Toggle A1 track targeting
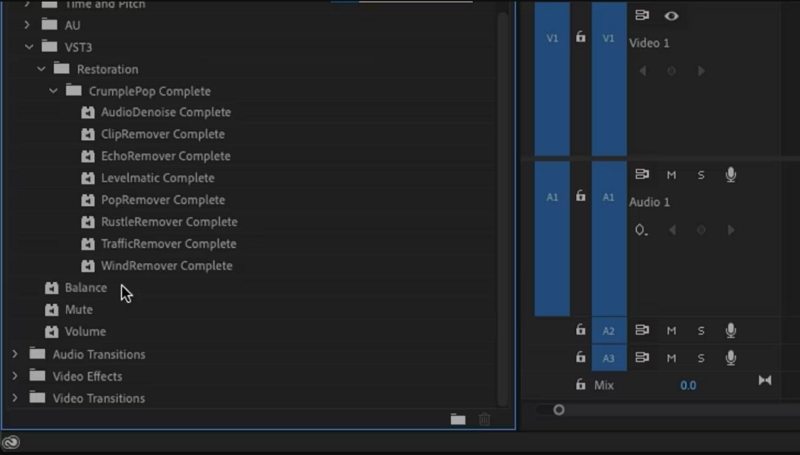Image resolution: width=800 pixels, height=455 pixels. pyautogui.click(x=609, y=239)
